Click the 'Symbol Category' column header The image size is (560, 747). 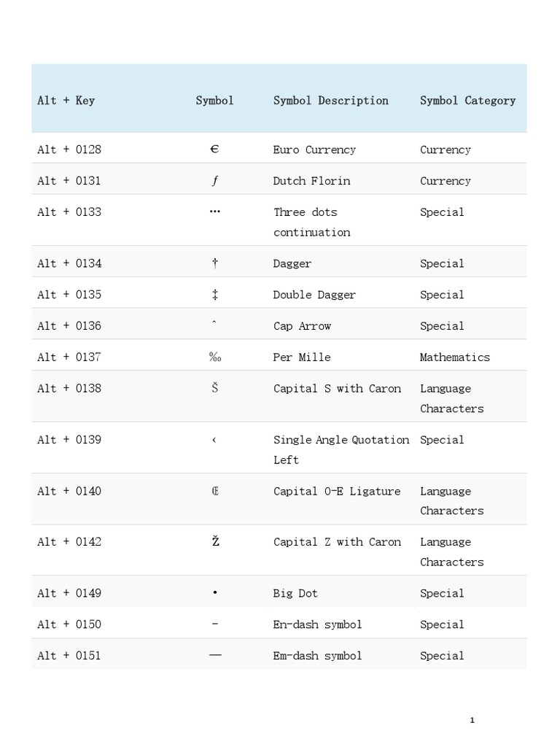pyautogui.click(x=467, y=101)
